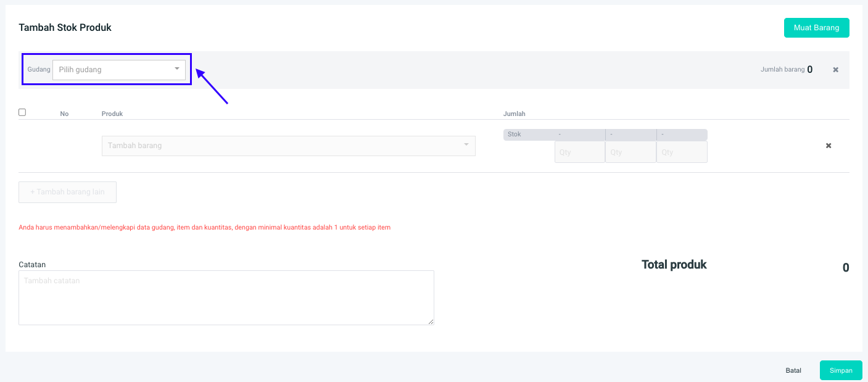Image resolution: width=868 pixels, height=382 pixels.
Task: Click the last Qty input field
Action: 682,152
